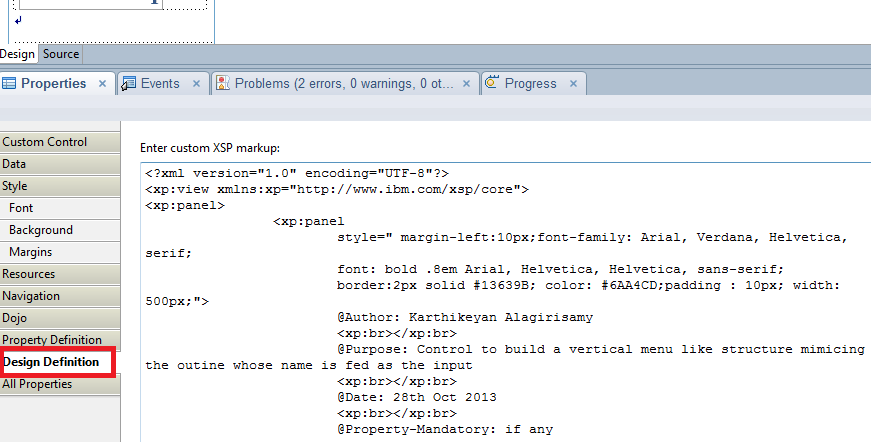The width and height of the screenshot is (871, 442).
Task: Select the Dojo properties section
Action: 60,318
